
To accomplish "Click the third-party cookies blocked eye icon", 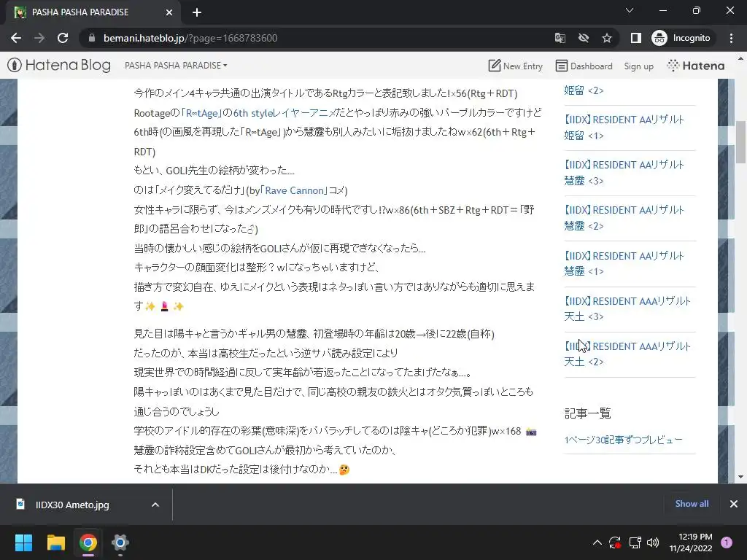I will [584, 38].
